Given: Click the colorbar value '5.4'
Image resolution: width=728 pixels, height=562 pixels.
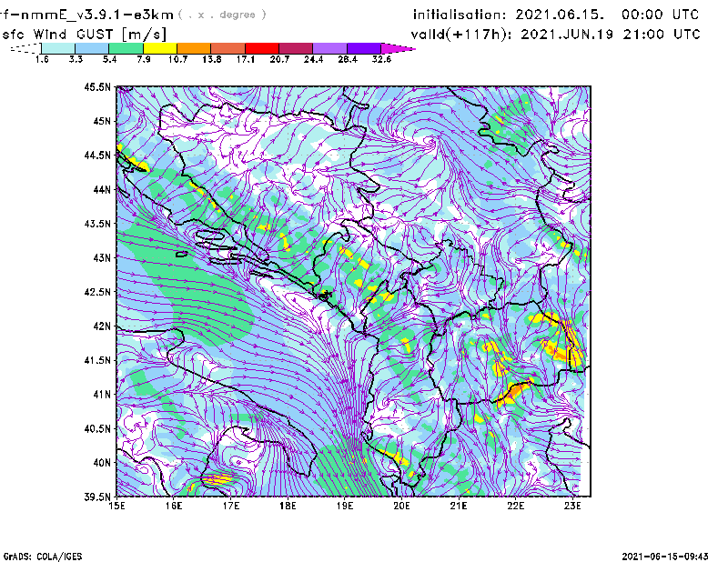Looking at the screenshot, I should [109, 59].
